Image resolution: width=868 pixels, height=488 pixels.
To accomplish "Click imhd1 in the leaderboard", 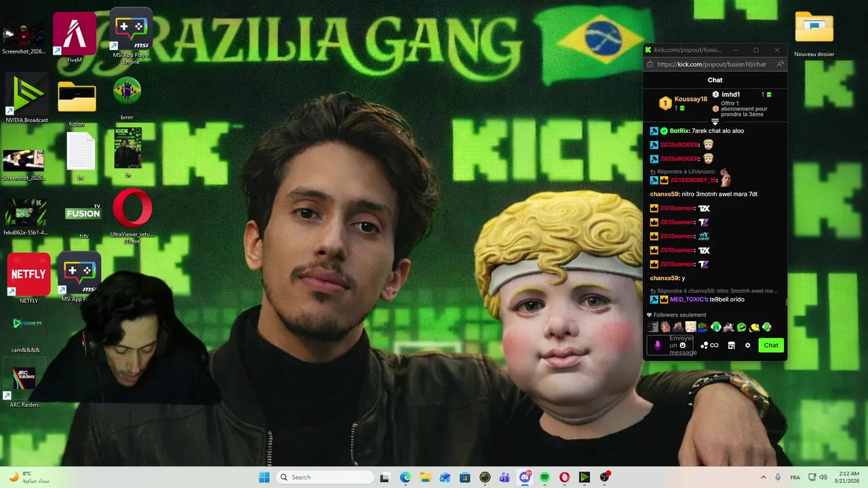I will (730, 94).
